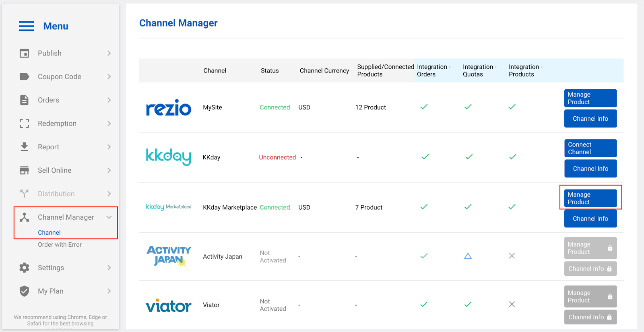This screenshot has width=644, height=332.
Task: Expand the Settings chevron
Action: (x=109, y=268)
